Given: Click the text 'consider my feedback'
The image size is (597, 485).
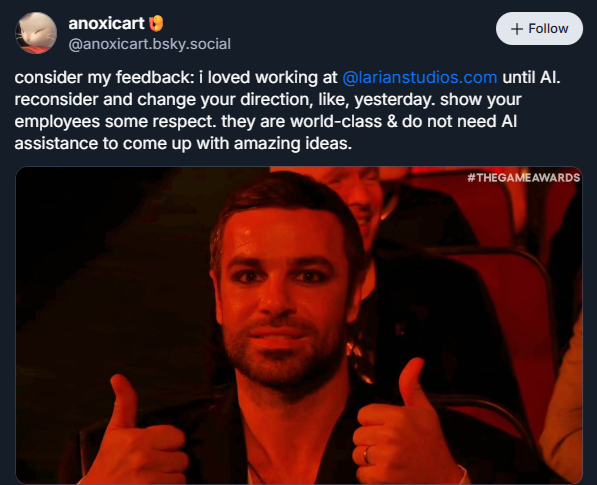Looking at the screenshot, I should [x=102, y=77].
